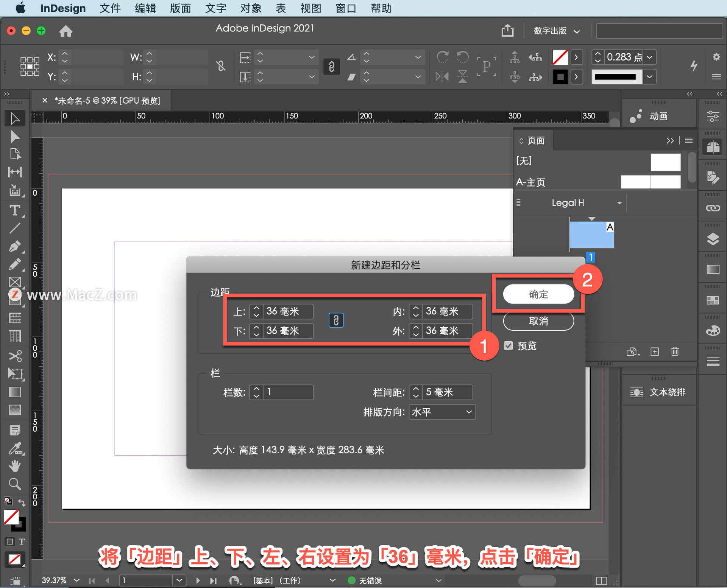Open the 编辑 menu
This screenshot has height=588, width=727.
145,8
